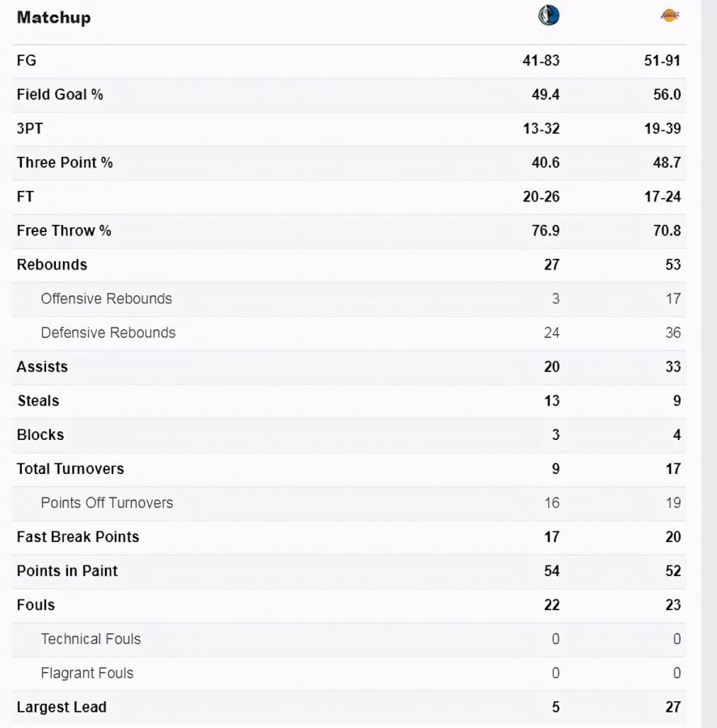Click the Dallas Mavericks team logo
Image resolution: width=717 pixels, height=728 pixels.
549,15
